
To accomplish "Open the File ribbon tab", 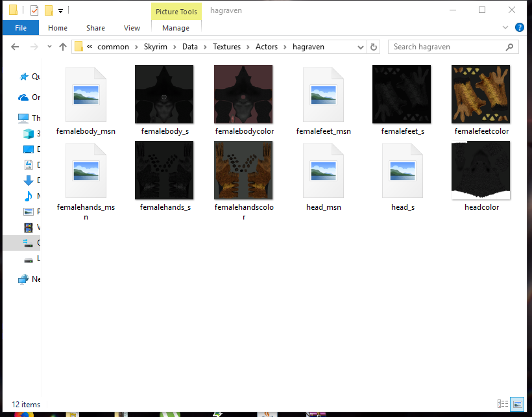I will click(21, 28).
